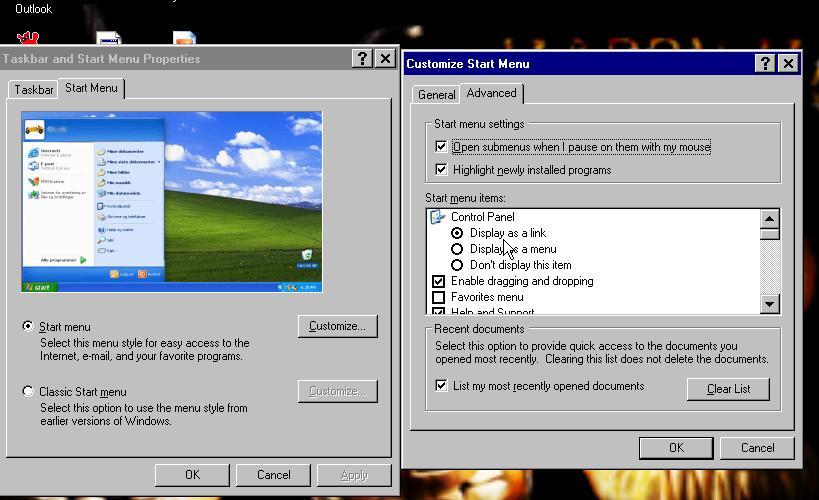The image size is (819, 500).
Task: Click Cancel in Taskbar Properties dialog
Action: point(273,475)
